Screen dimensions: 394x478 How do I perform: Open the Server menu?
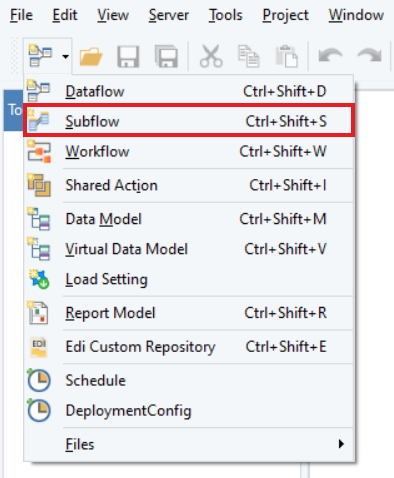pos(169,15)
